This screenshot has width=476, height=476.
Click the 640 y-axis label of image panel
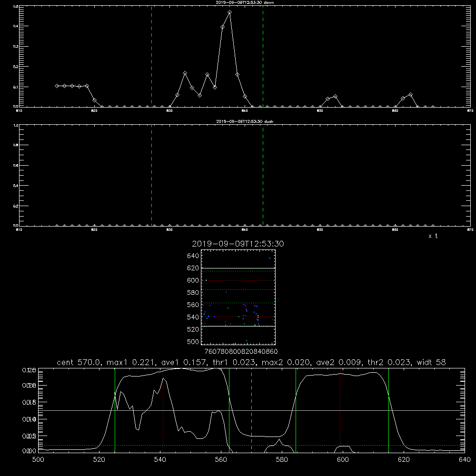(x=193, y=256)
